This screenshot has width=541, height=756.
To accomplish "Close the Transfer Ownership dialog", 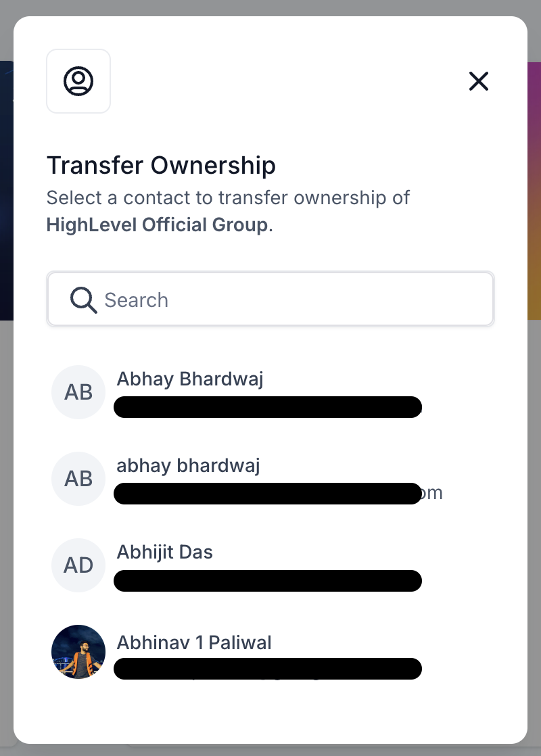I will (x=479, y=82).
